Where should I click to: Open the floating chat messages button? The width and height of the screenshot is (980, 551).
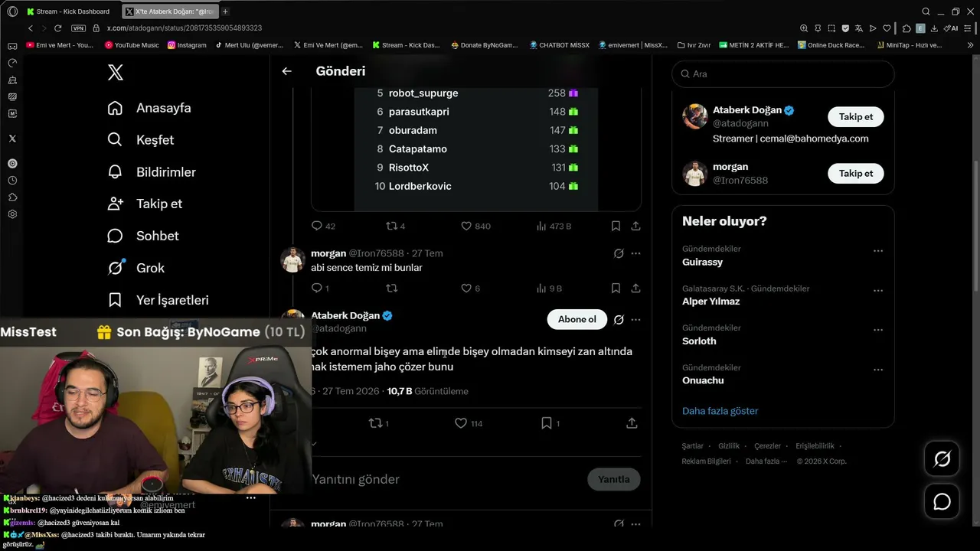pos(942,502)
